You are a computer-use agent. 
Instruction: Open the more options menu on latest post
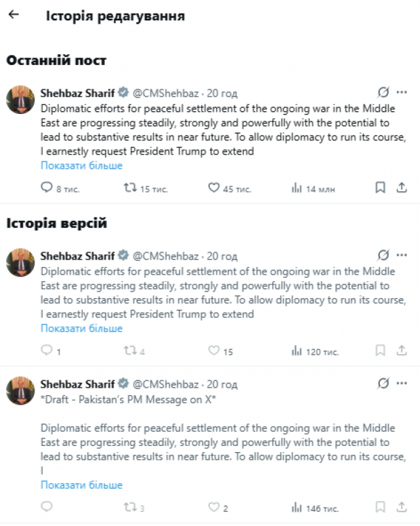pyautogui.click(x=402, y=92)
